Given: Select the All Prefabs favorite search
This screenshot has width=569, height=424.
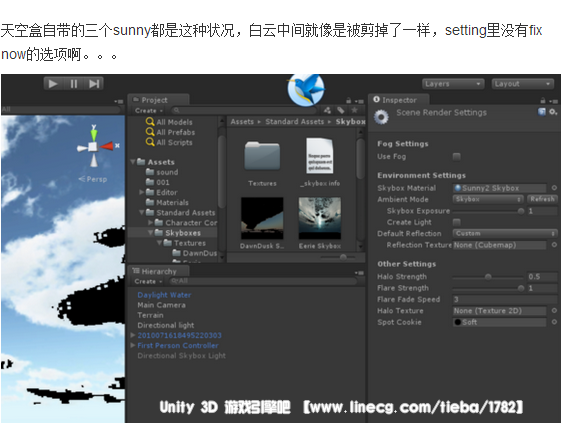Looking at the screenshot, I should tap(170, 132).
